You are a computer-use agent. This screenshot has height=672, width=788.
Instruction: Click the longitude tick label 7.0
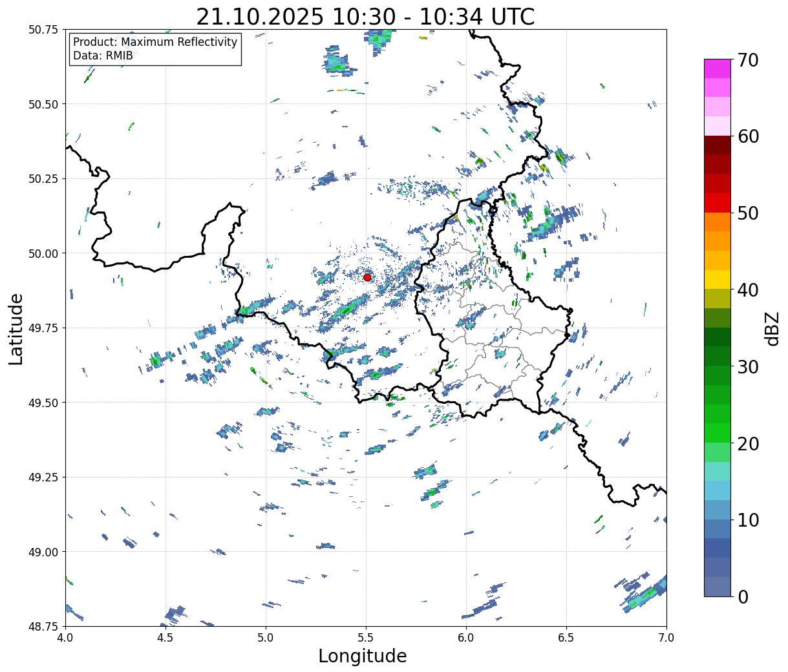[x=666, y=638]
